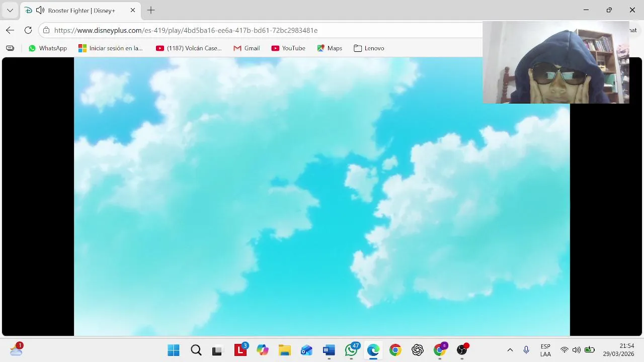Mute the Rooster Fighter tab audio
The width and height of the screenshot is (644, 362).
tap(40, 10)
